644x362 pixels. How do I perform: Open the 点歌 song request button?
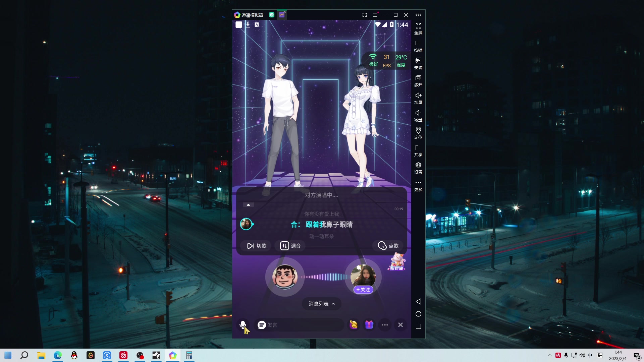tap(388, 246)
